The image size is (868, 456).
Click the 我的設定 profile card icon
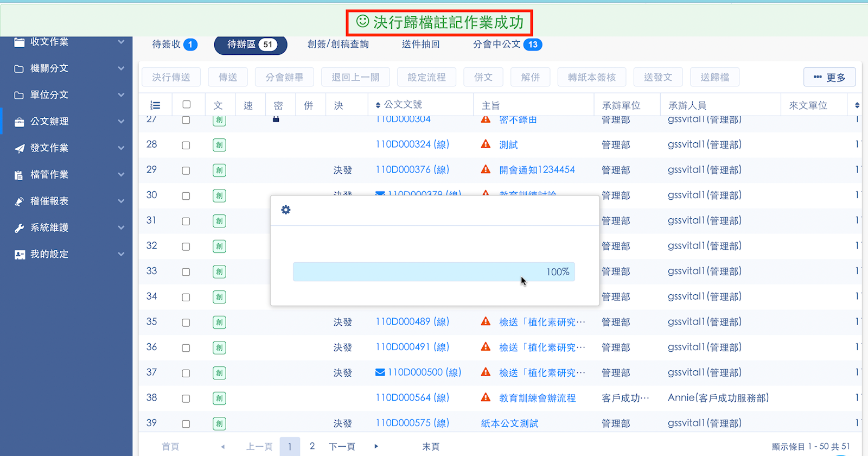tap(20, 255)
